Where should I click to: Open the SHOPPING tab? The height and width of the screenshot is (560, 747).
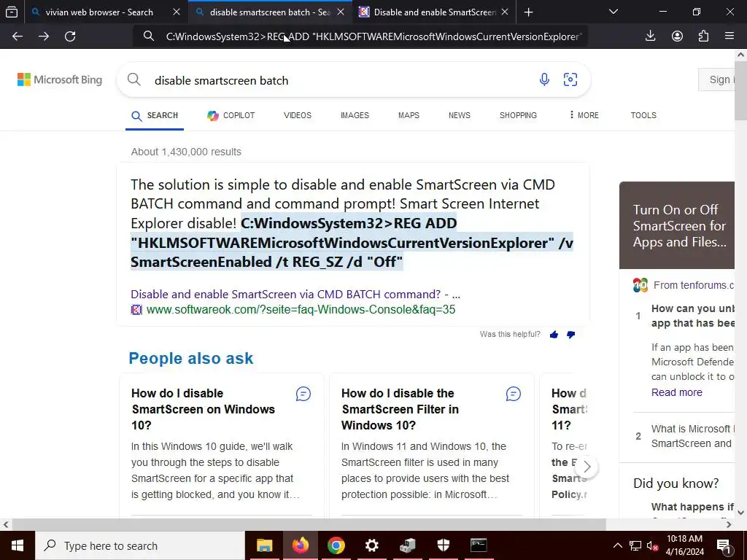(518, 116)
